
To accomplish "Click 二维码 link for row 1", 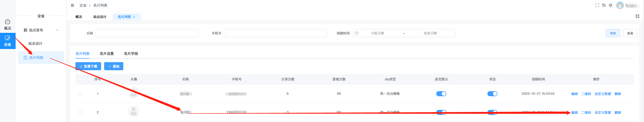I will [x=586, y=94].
